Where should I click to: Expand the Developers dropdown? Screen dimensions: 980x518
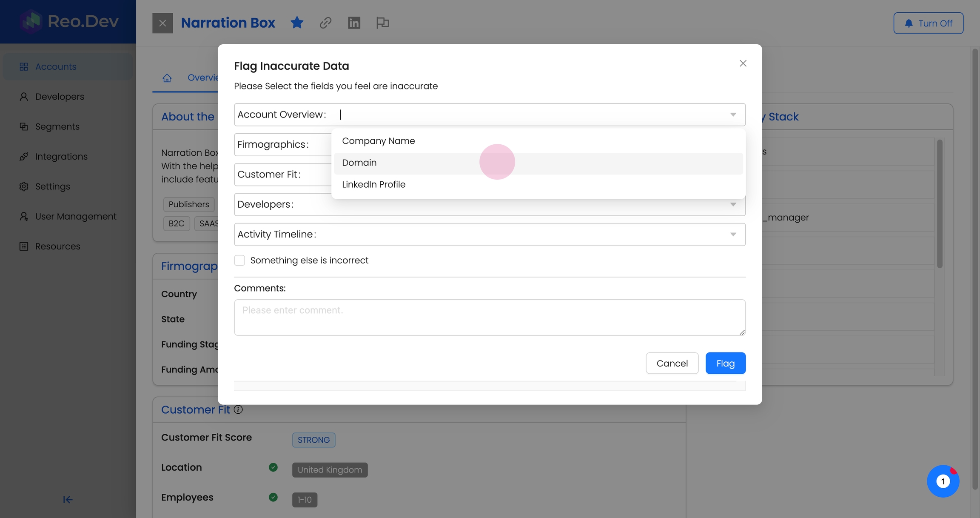pos(733,205)
